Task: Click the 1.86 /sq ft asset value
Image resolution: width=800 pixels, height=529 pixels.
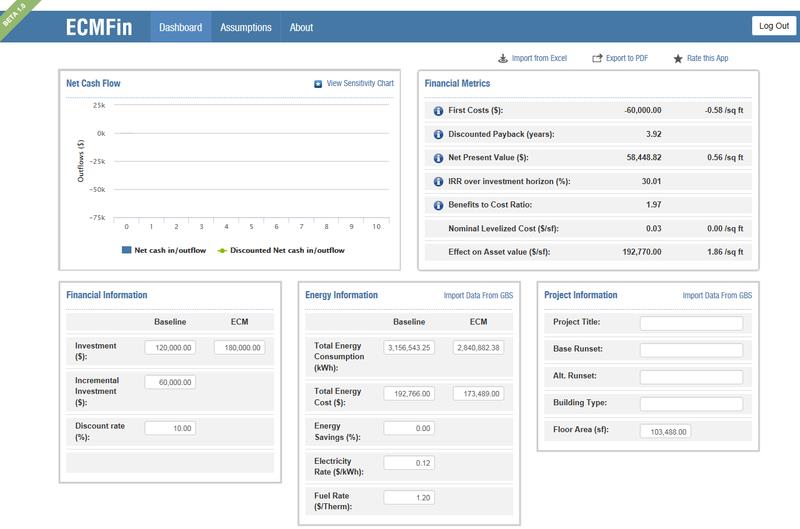Action: (725, 252)
